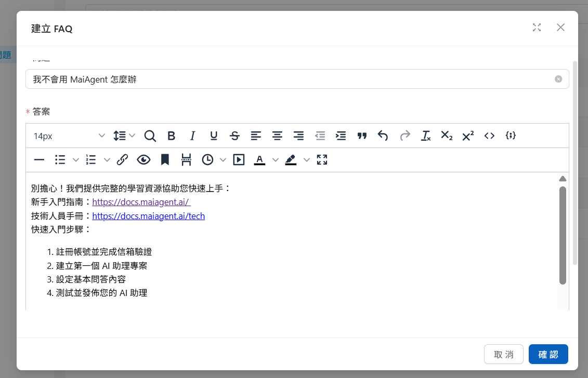The height and width of the screenshot is (378, 588).
Task: Open the text color picker dropdown arrow
Action: [x=276, y=160]
